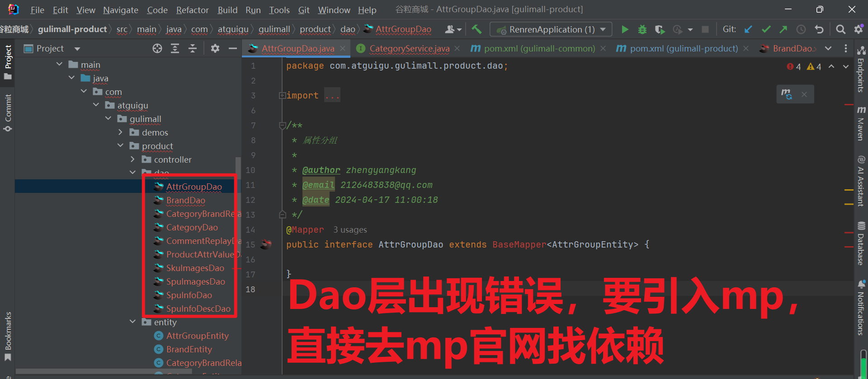The height and width of the screenshot is (379, 868).
Task: Open the Navigate menu
Action: tap(121, 9)
